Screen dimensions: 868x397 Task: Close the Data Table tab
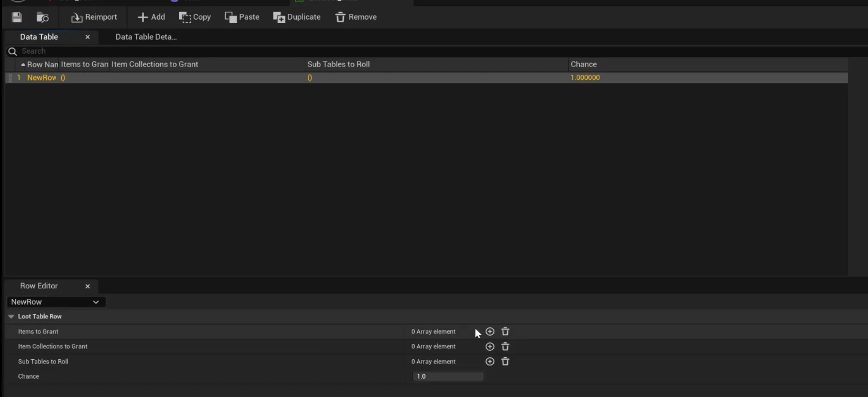click(x=87, y=37)
